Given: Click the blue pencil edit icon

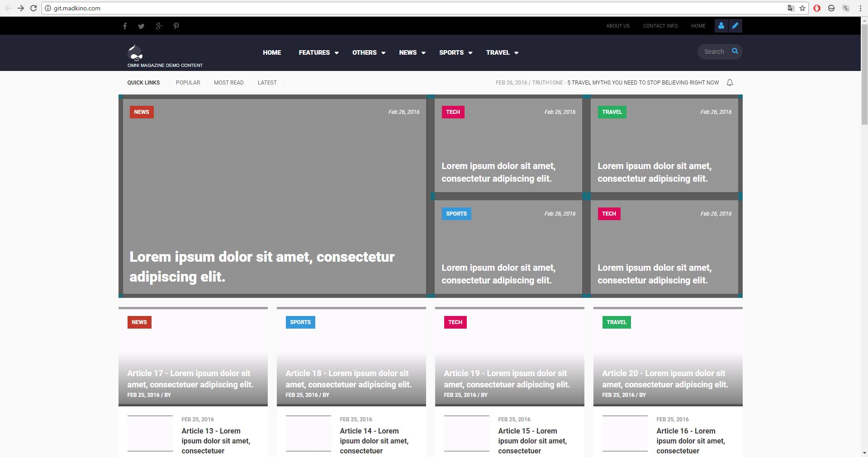Looking at the screenshot, I should tap(735, 26).
